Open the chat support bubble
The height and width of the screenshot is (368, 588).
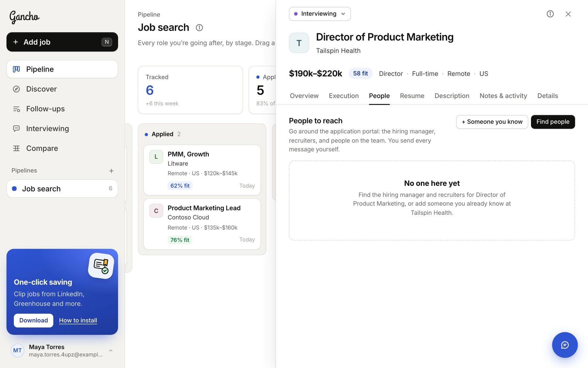(565, 345)
